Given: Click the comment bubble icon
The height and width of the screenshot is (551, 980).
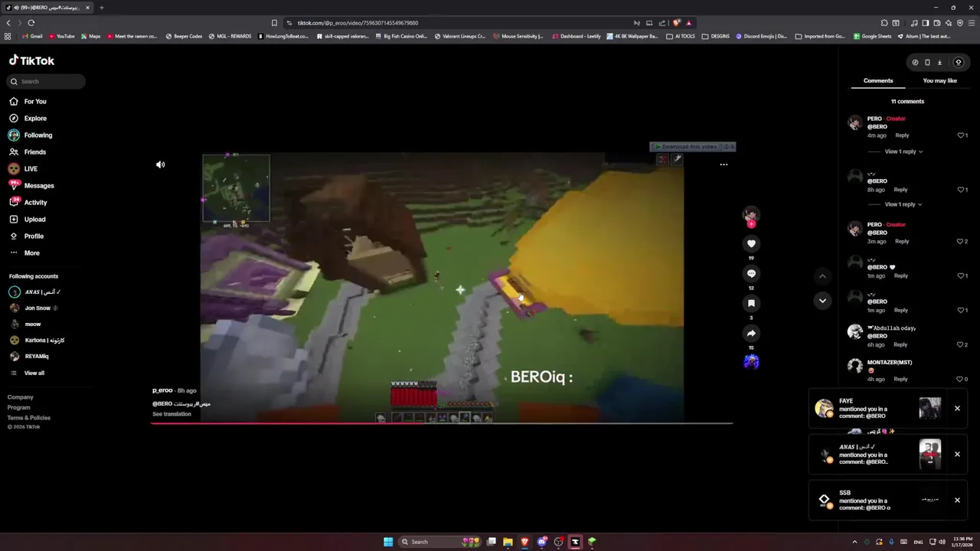Looking at the screenshot, I should pos(751,273).
